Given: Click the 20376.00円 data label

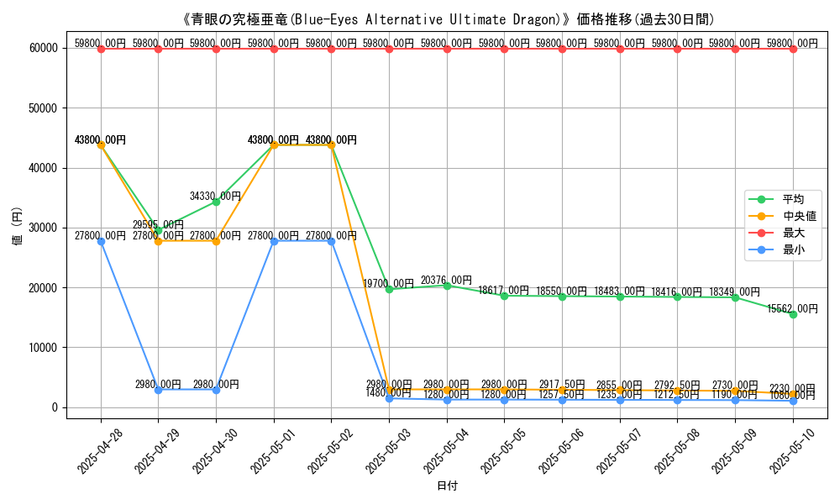Looking at the screenshot, I should click(x=446, y=280).
